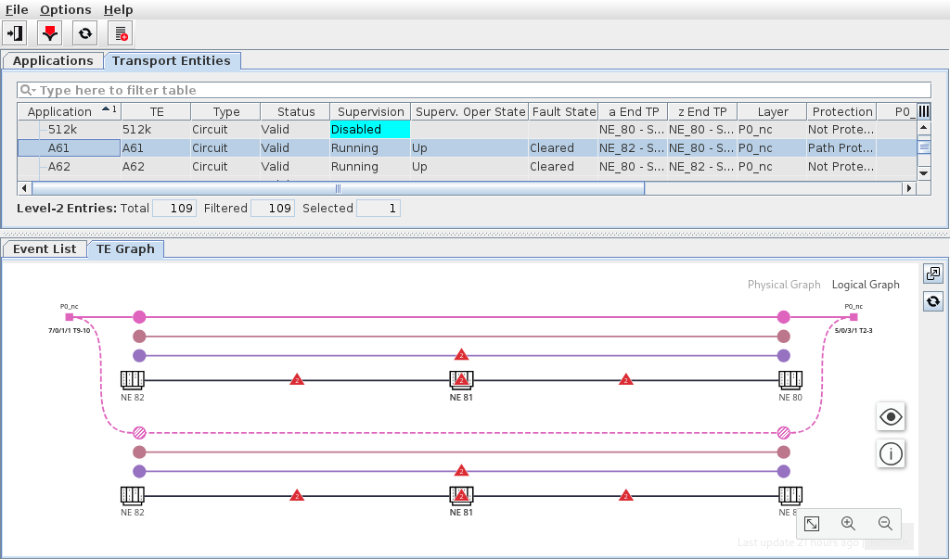The width and height of the screenshot is (950, 560).
Task: Fit graph to screen
Action: point(812,524)
